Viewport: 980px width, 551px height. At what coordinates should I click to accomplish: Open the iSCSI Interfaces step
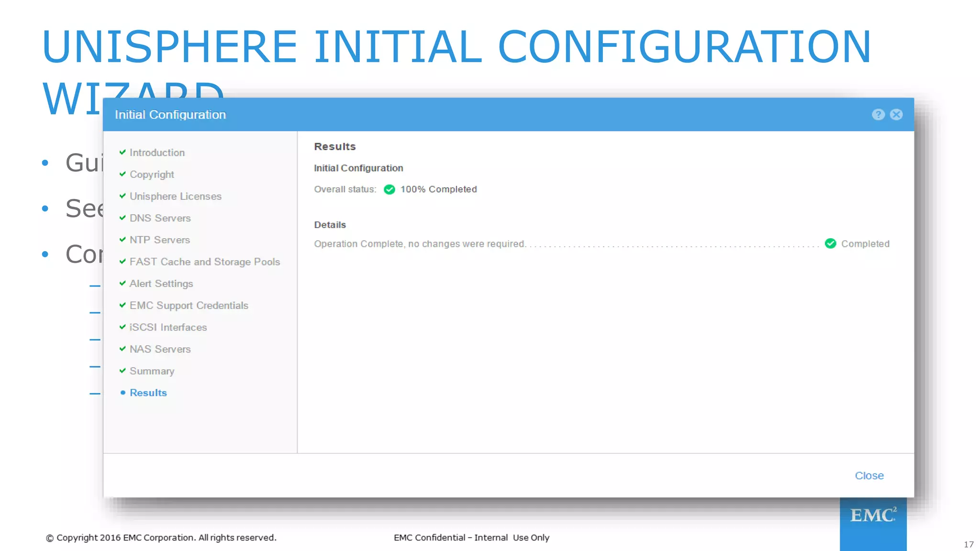[168, 327]
